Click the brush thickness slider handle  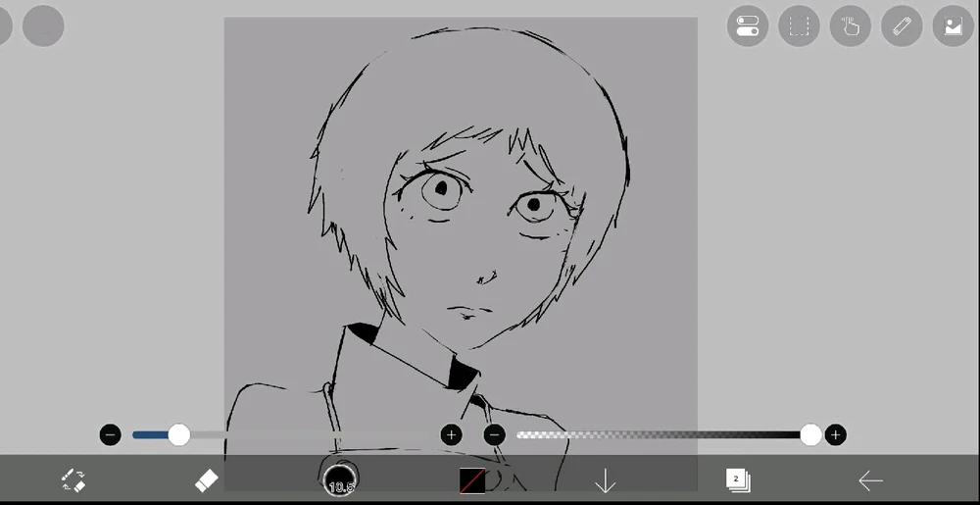pos(179,434)
